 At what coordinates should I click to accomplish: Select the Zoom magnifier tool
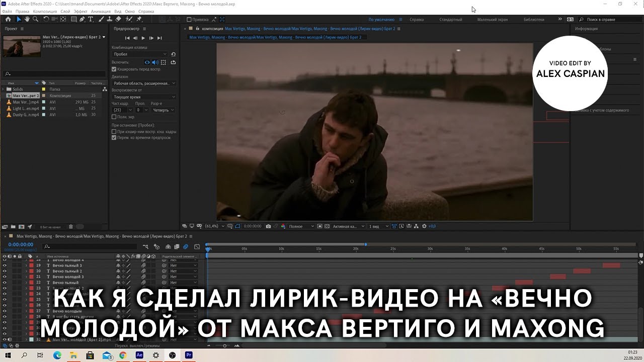tap(35, 19)
